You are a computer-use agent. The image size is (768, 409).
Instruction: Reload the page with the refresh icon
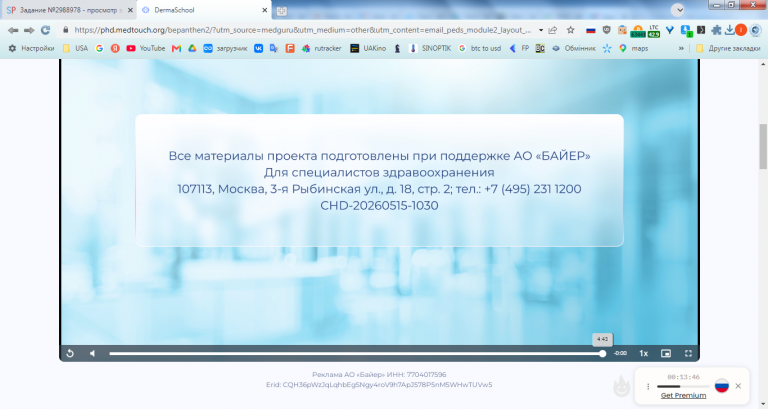coord(46,30)
